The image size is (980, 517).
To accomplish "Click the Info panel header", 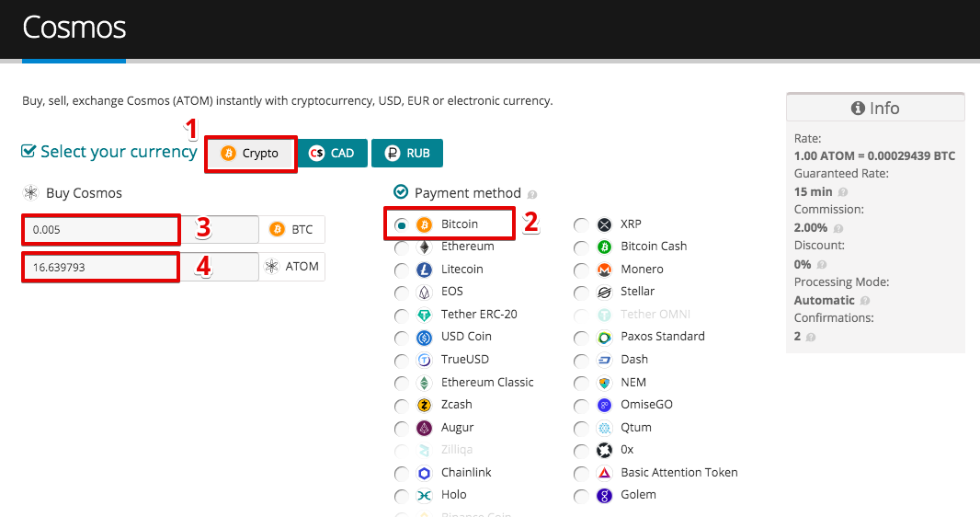I will click(875, 109).
